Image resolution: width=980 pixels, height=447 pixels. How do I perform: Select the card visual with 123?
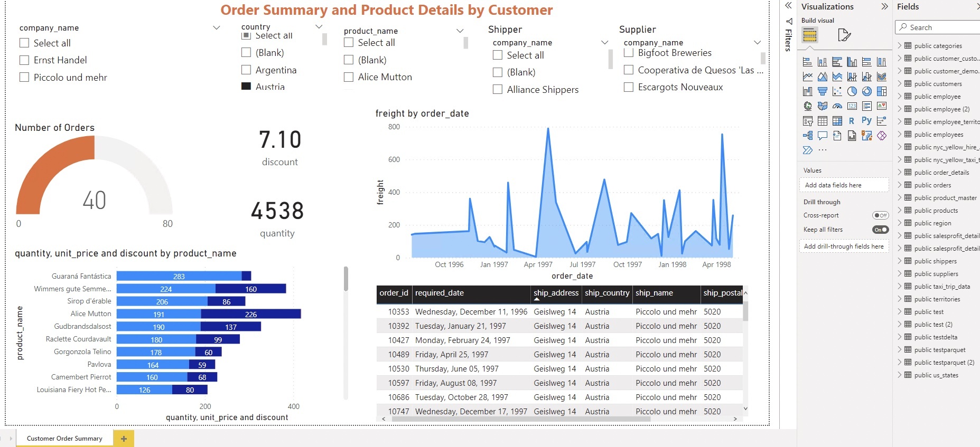852,106
